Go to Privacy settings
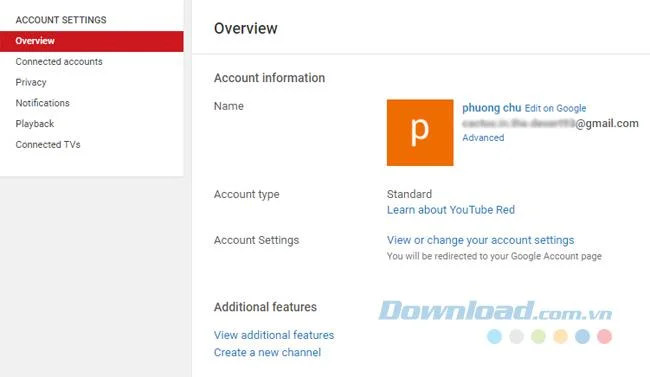The image size is (650, 377). [x=31, y=83]
